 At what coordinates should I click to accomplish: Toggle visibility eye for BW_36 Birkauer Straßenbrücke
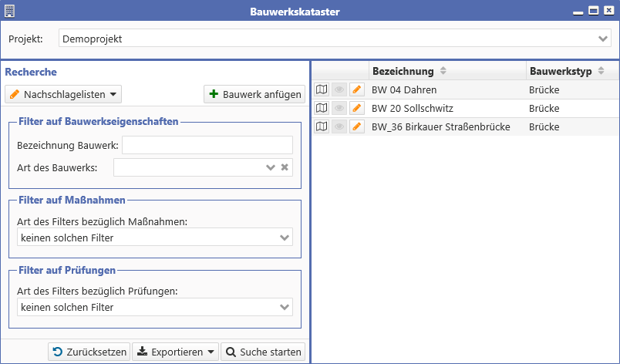pos(339,126)
